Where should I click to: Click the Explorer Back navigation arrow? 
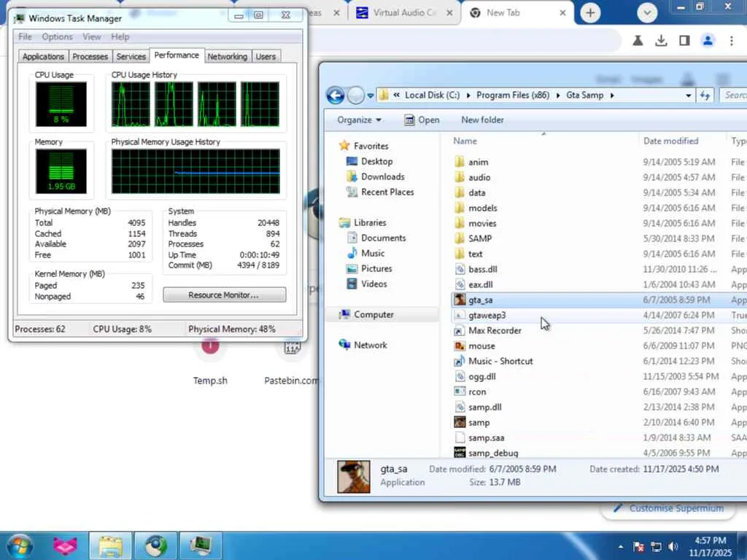(336, 96)
